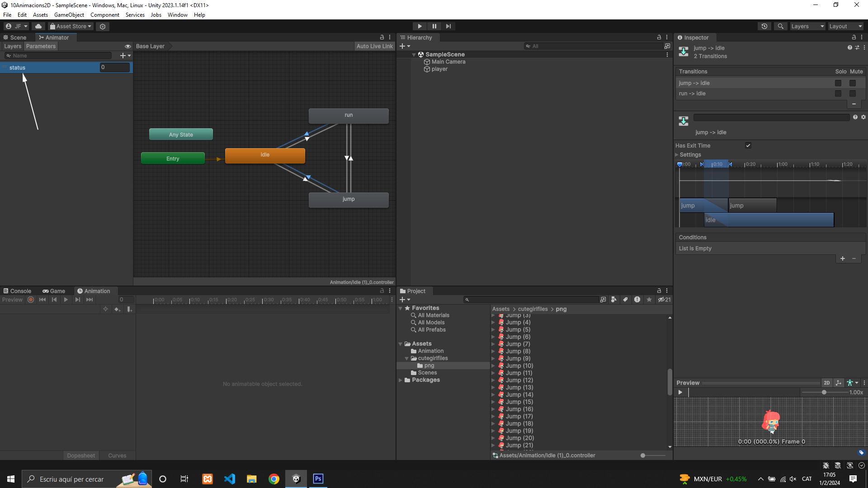
Task: Click the Step frame button
Action: 448,26
